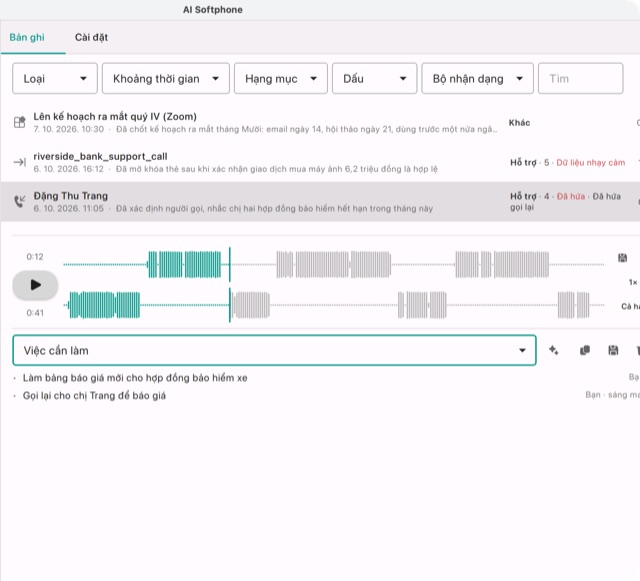Image resolution: width=640 pixels, height=581 pixels.
Task: Click the task Gọi lại cho chị Trang
Action: 94,396
